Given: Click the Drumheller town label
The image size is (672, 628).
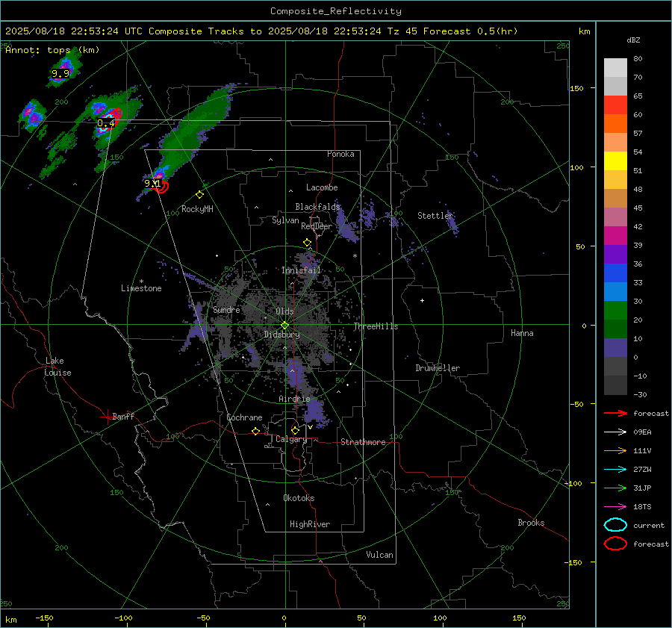Looking at the screenshot, I should pyautogui.click(x=438, y=368).
